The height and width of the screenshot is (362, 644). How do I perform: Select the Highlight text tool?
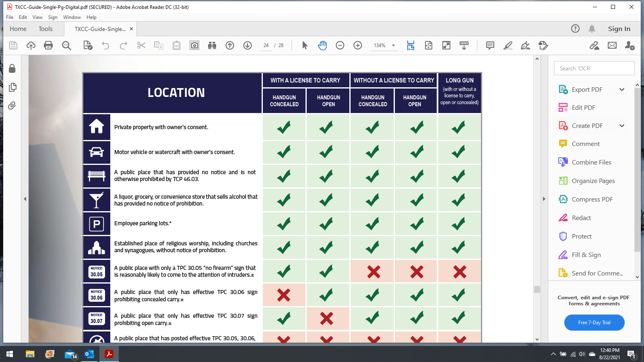tap(508, 45)
